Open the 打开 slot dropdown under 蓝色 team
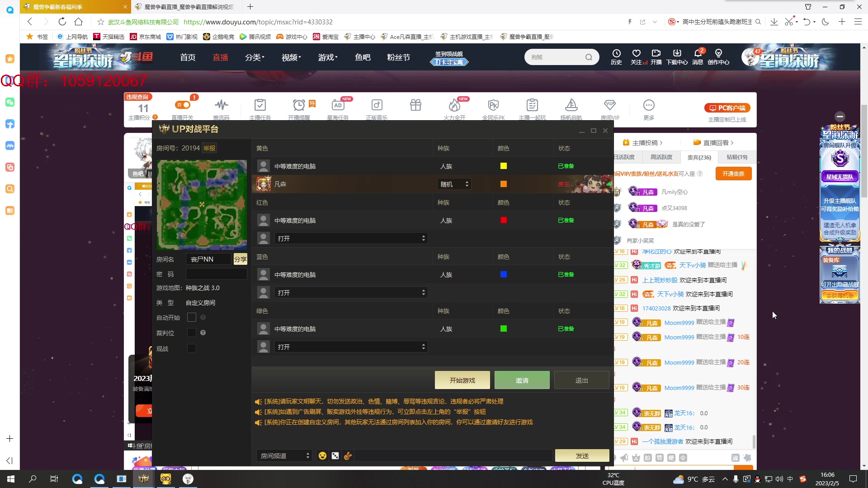Image resolution: width=868 pixels, height=488 pixels. [x=351, y=293]
